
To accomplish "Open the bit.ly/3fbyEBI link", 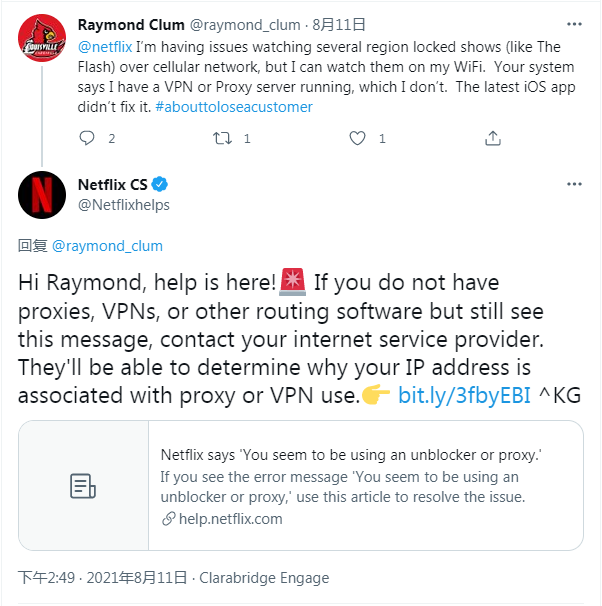I will pos(464,395).
